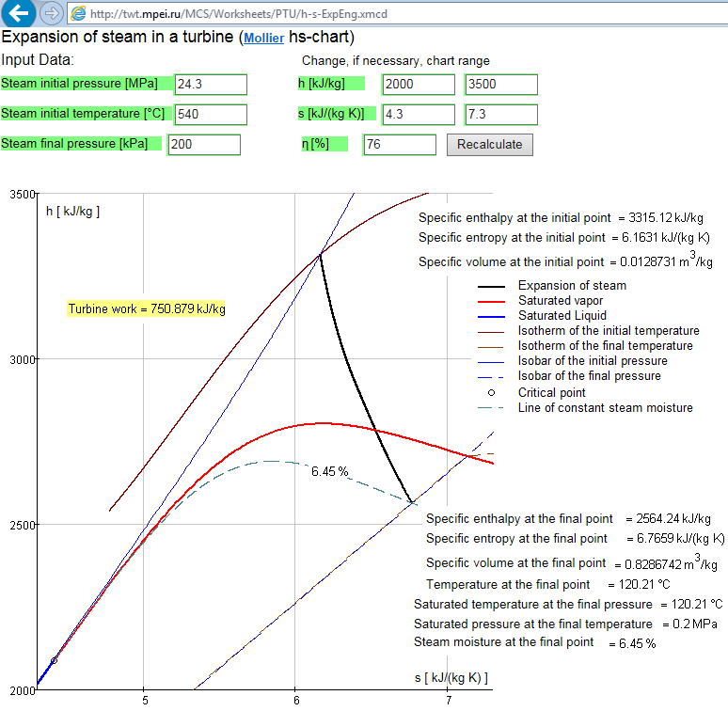728x711 pixels.
Task: Click the black 'Expansion of steam' legend line
Action: click(491, 287)
